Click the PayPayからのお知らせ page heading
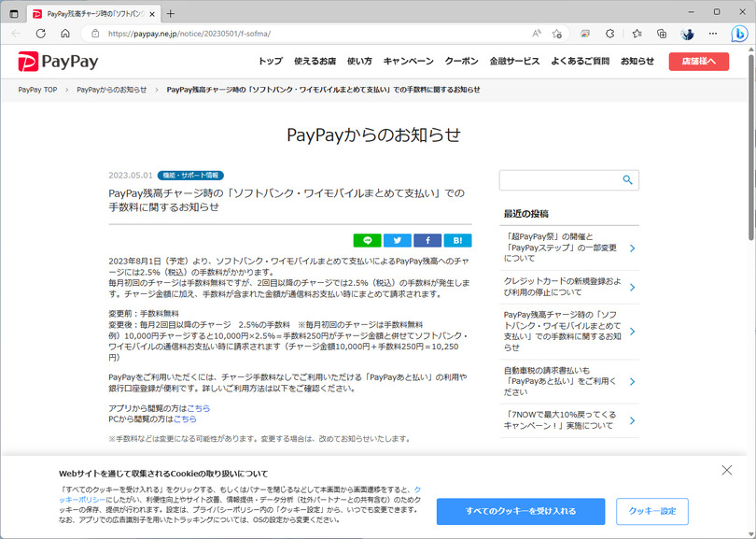This screenshot has height=539, width=756. (x=373, y=135)
